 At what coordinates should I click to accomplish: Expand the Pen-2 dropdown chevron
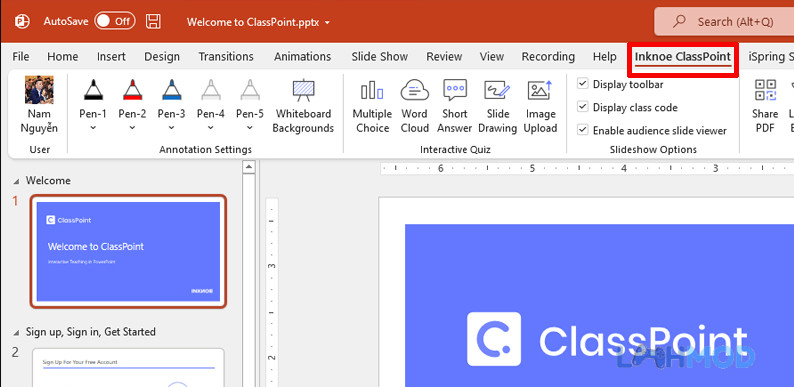tap(133, 128)
